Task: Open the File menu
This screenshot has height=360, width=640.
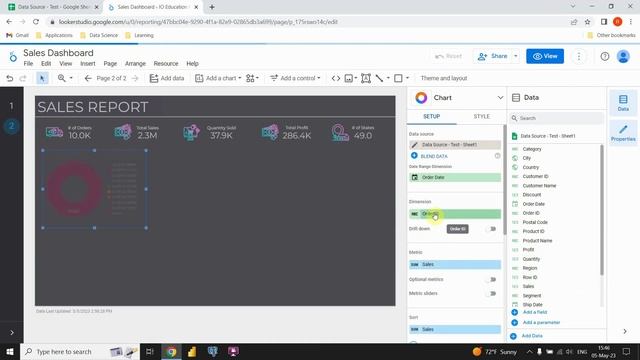Action: point(28,64)
